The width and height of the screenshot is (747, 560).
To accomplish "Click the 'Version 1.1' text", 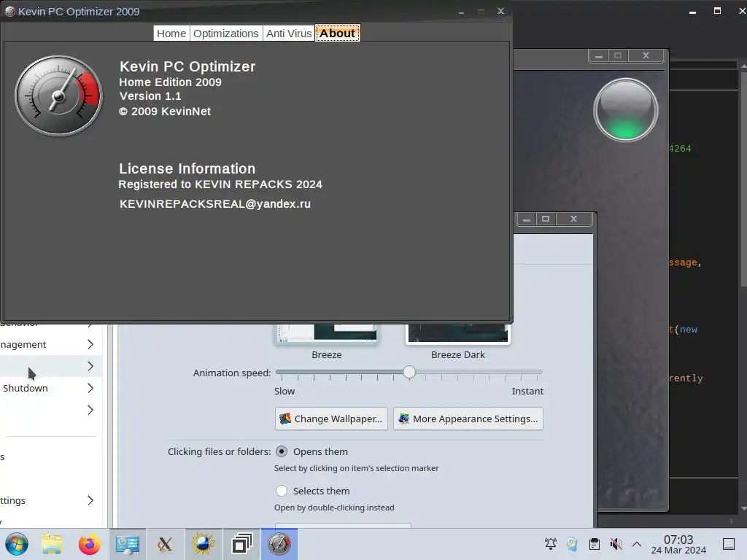I will pyautogui.click(x=150, y=96).
